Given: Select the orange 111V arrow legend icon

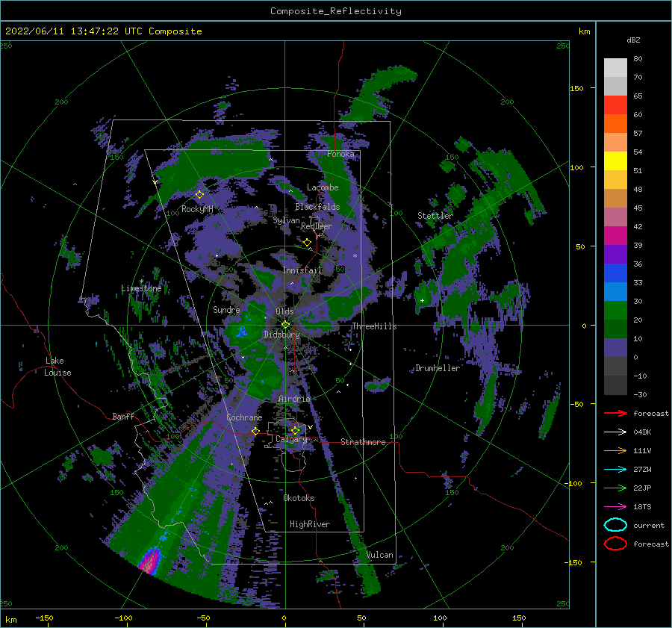Looking at the screenshot, I should [615, 450].
